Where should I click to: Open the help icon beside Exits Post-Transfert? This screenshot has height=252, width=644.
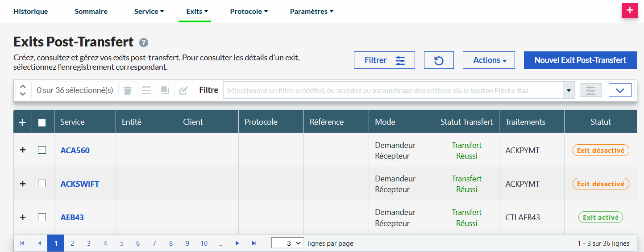coord(143,42)
